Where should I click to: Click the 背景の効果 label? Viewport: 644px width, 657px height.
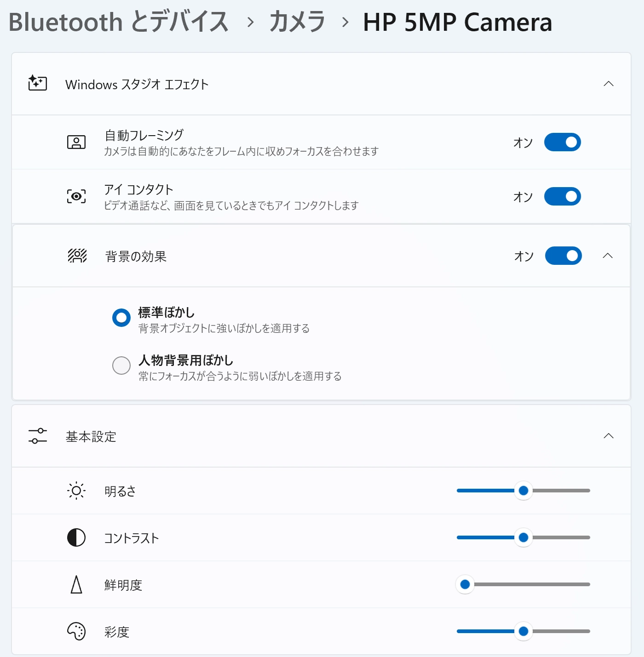click(136, 256)
